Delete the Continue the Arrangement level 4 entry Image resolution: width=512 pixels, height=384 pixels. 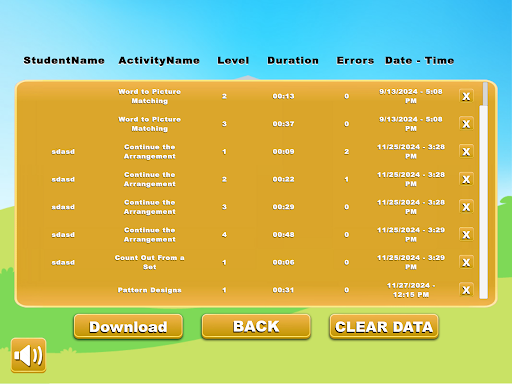click(466, 235)
